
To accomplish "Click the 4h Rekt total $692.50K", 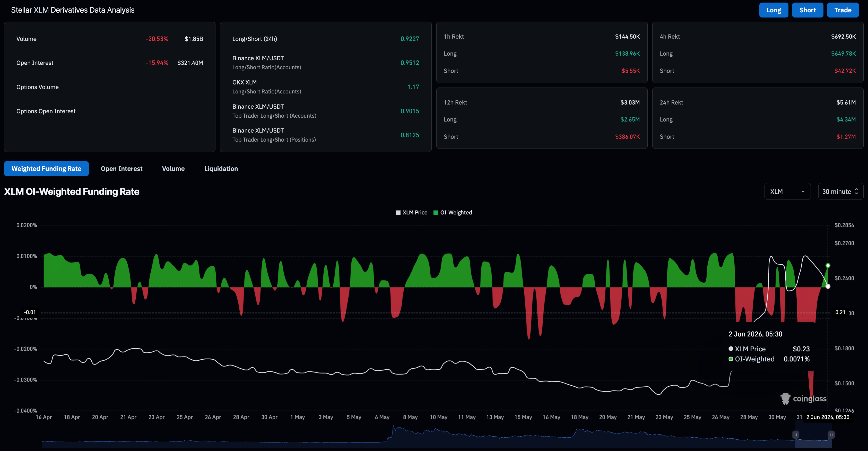I will pos(843,36).
